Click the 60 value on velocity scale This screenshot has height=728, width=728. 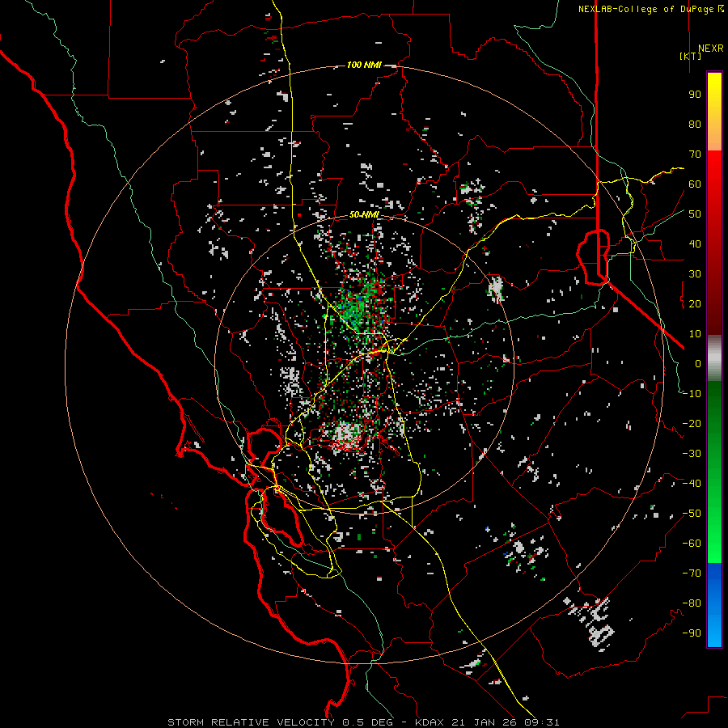[x=695, y=184]
